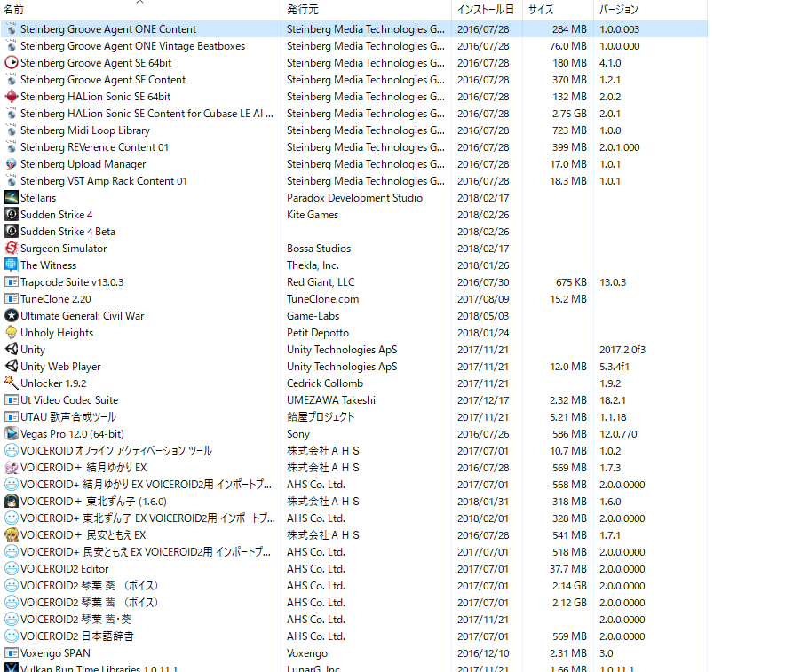
Task: Click the VOICEROID+ 東北ずん子 (1.6.0) character icon
Action: (x=11, y=502)
